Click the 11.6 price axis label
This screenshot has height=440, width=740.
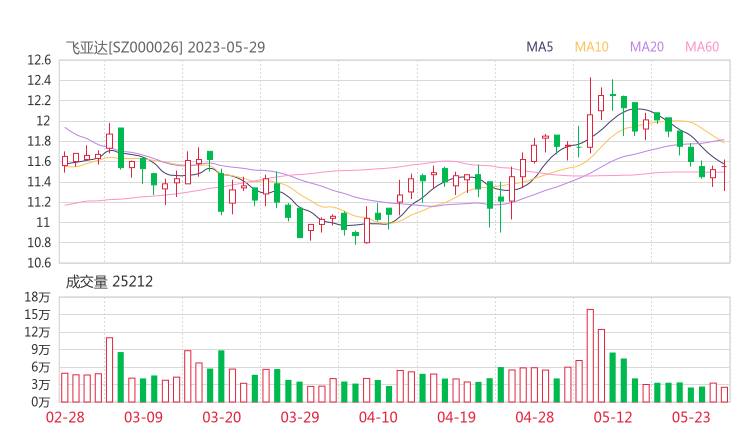(x=39, y=162)
